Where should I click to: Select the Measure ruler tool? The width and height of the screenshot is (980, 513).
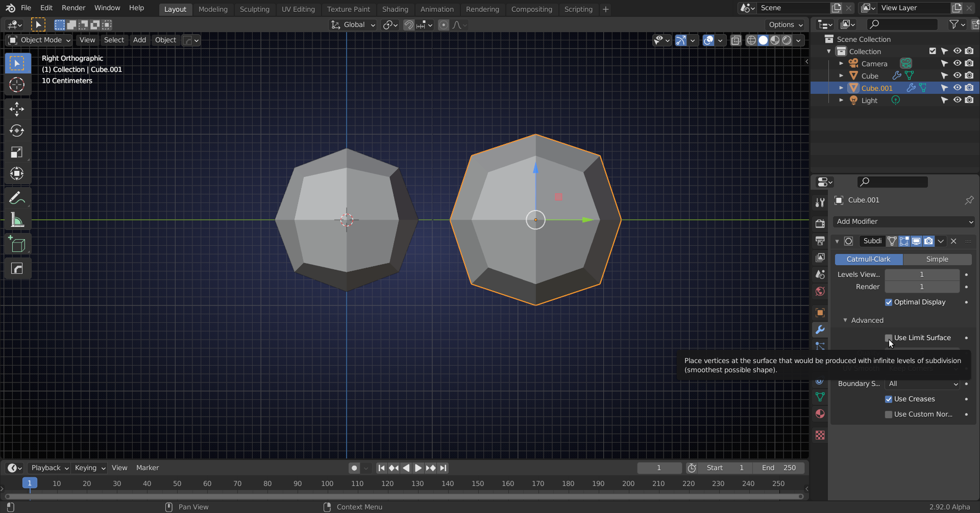coord(17,220)
